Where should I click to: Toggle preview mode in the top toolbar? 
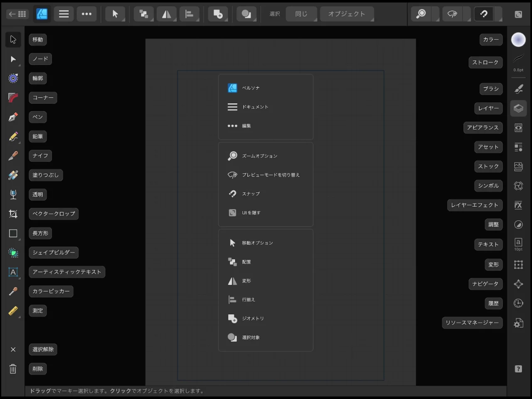point(452,14)
